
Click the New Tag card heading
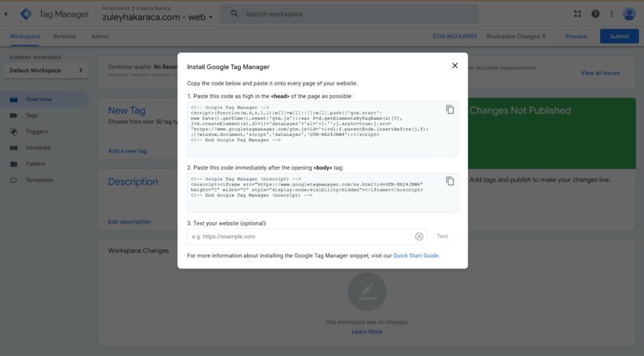126,111
